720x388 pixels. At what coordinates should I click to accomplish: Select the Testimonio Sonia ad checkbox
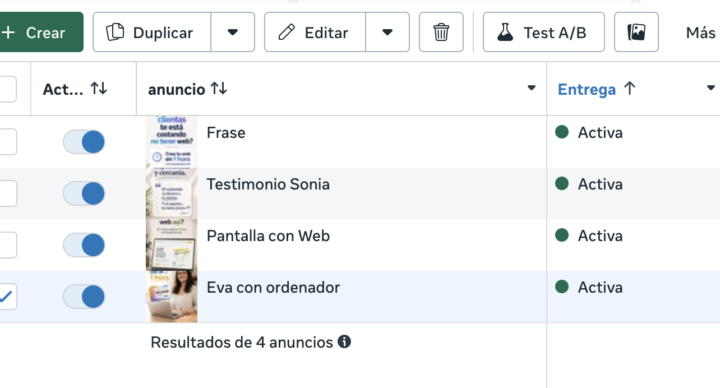point(7,193)
